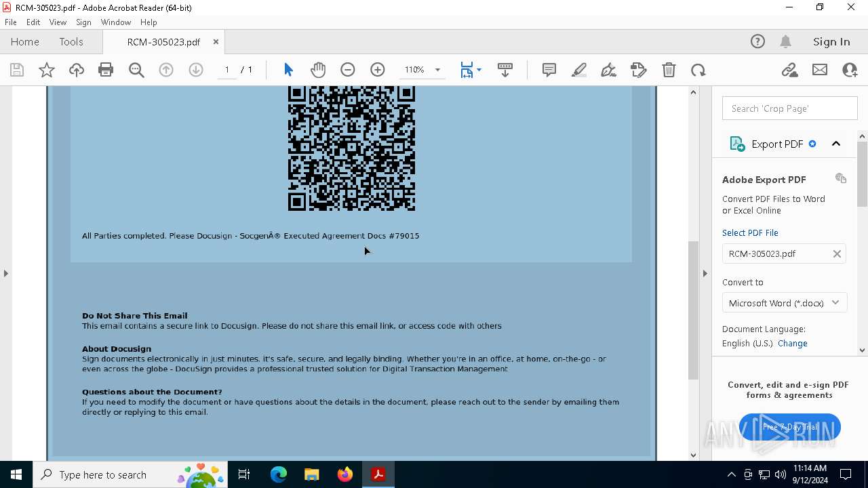Click the page number field
Image resolution: width=868 pixels, height=488 pixels.
pyautogui.click(x=227, y=70)
